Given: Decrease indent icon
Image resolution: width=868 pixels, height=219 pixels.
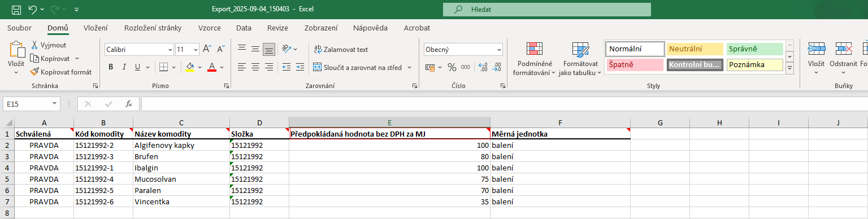Looking at the screenshot, I should (286, 67).
